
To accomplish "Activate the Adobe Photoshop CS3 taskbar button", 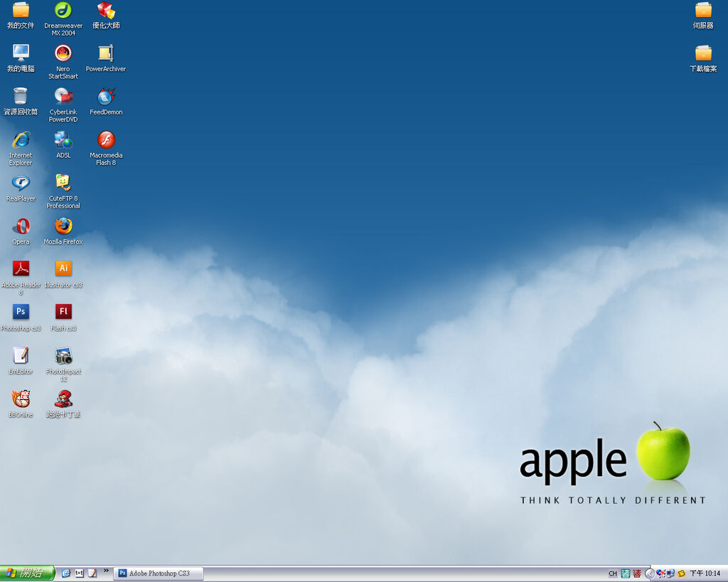I will [x=159, y=573].
